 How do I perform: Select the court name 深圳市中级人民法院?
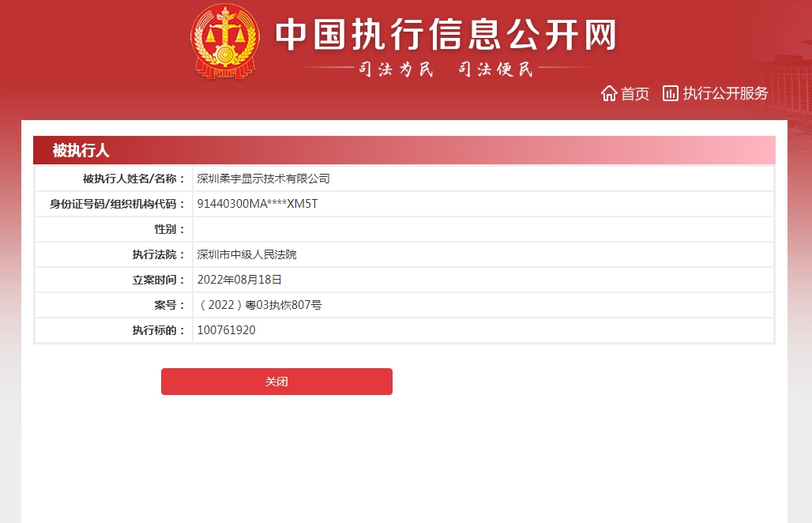(x=246, y=254)
